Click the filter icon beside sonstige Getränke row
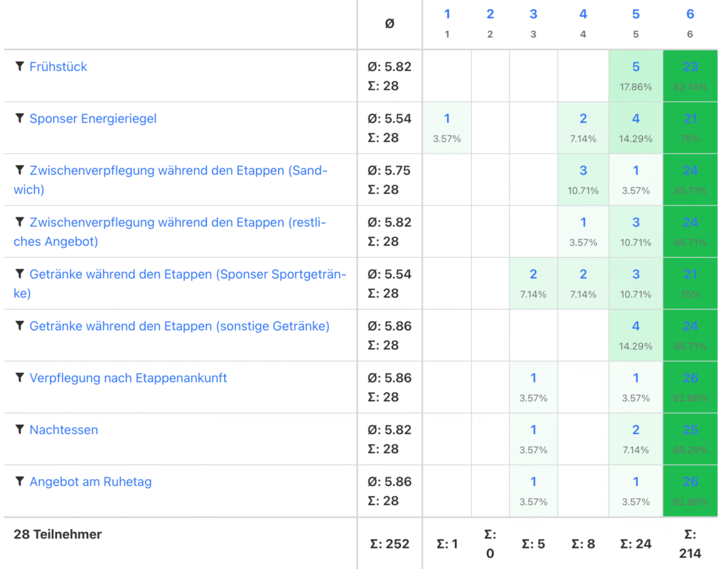Screen dimensions: 728x569 20,325
